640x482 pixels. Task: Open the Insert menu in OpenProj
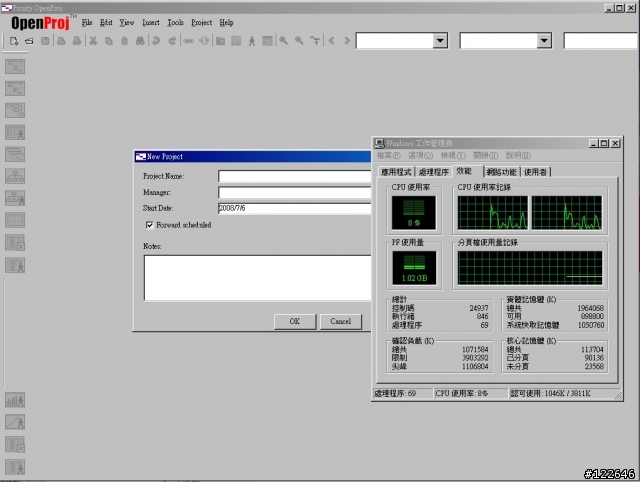coord(151,23)
